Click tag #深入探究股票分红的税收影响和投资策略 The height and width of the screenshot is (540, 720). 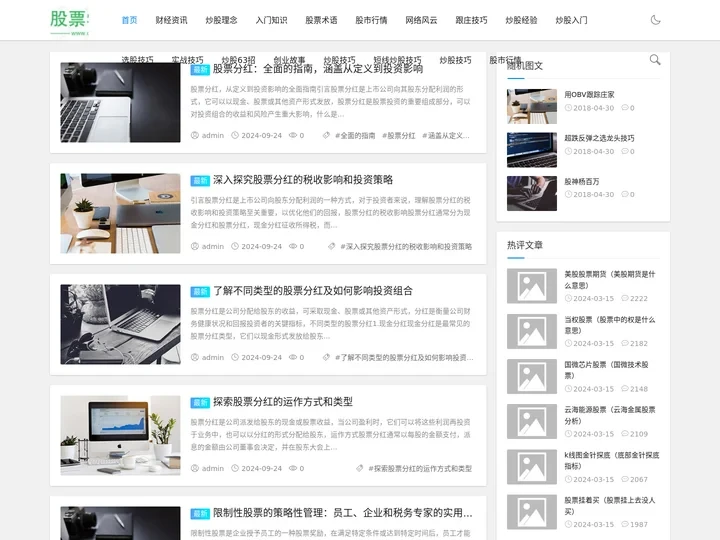pos(406,247)
